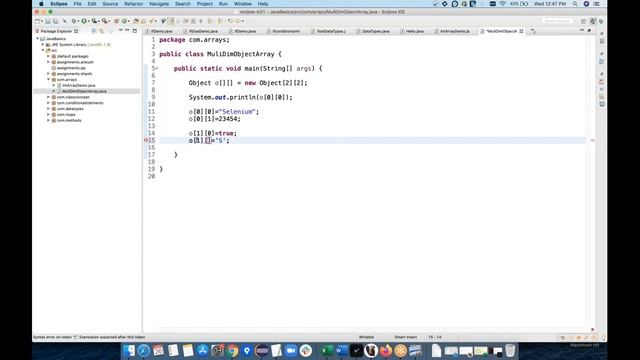This screenshot has width=640, height=360.
Task: Open the Navigate menu
Action: coord(159,4)
